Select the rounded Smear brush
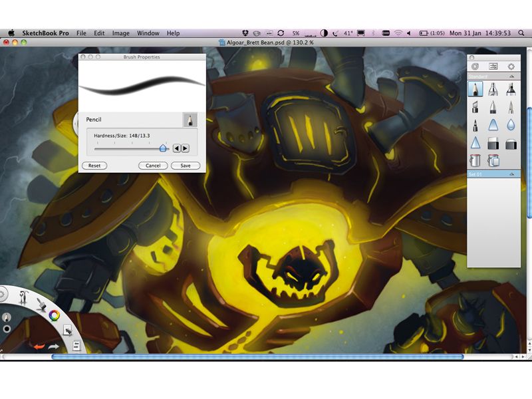This screenshot has width=532, height=399. tap(493, 125)
